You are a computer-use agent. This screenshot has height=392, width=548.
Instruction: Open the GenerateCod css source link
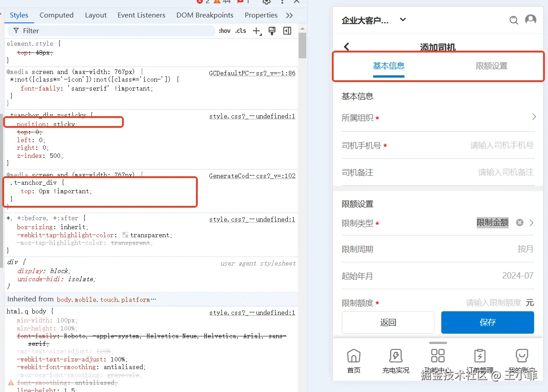pos(252,176)
